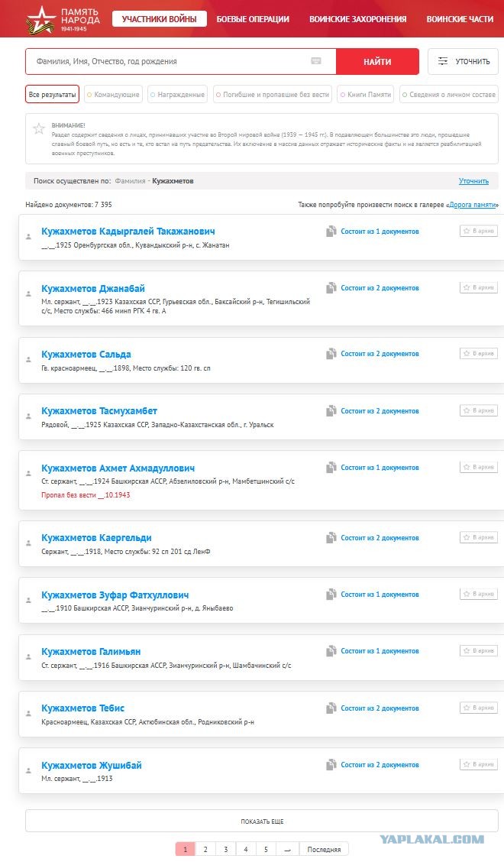The width and height of the screenshot is (504, 862).
Task: Open virtual keyboard icon in search field
Action: tap(316, 61)
